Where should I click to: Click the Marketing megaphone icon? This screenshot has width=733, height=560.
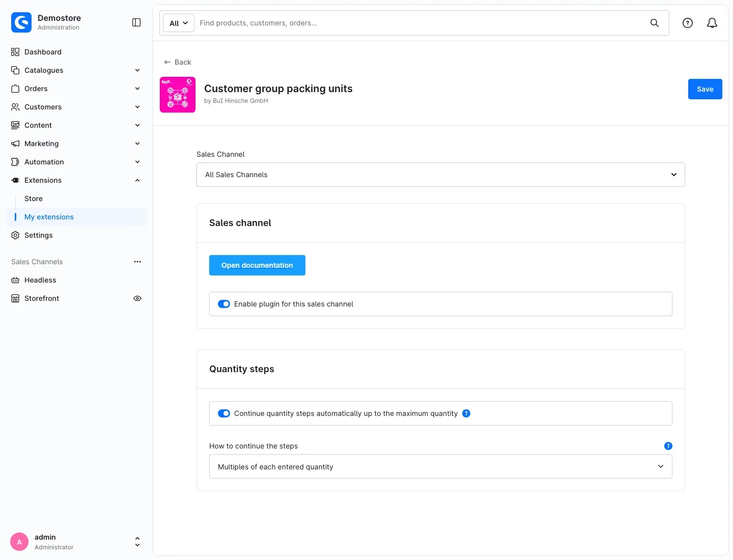point(15,144)
